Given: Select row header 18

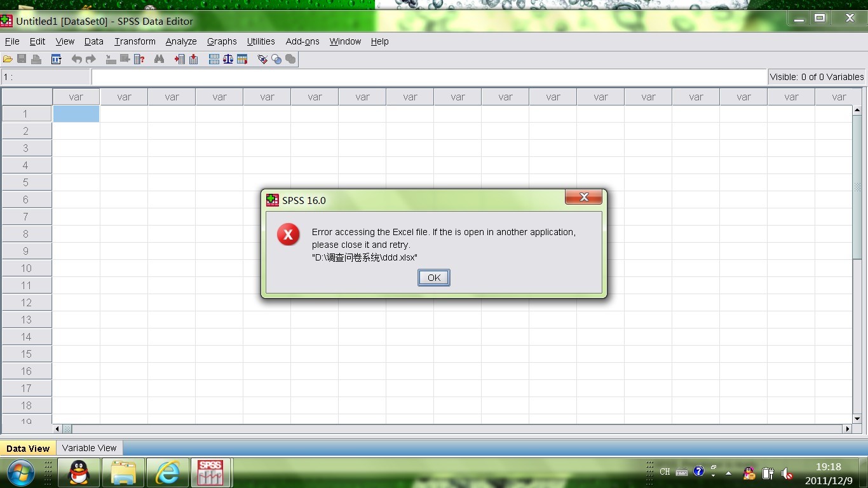Looking at the screenshot, I should 26,405.
